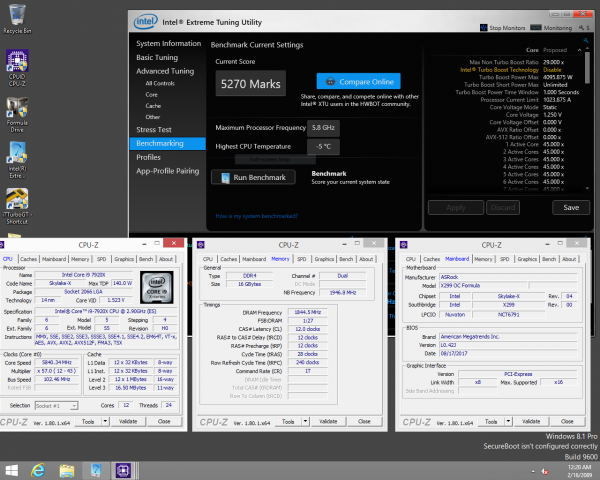Click the XTU settings panel vertical scrollbar
600x480 pixels.
point(587,67)
